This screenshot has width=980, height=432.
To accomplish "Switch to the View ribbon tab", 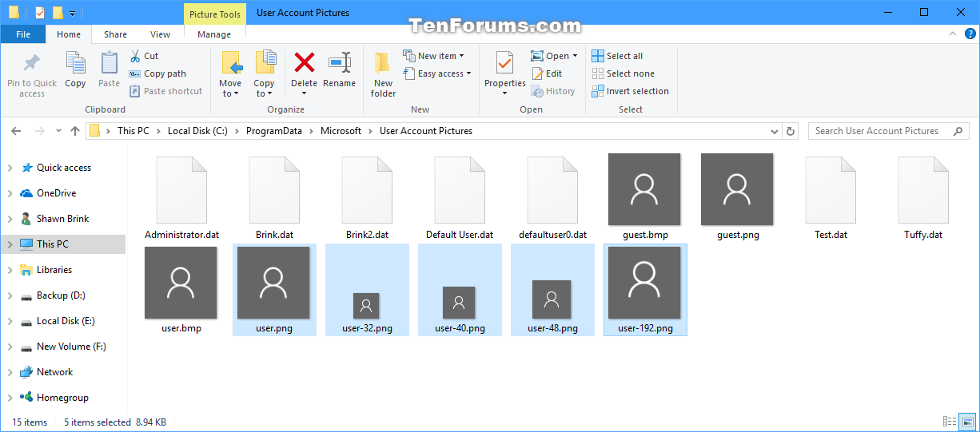I will [161, 34].
